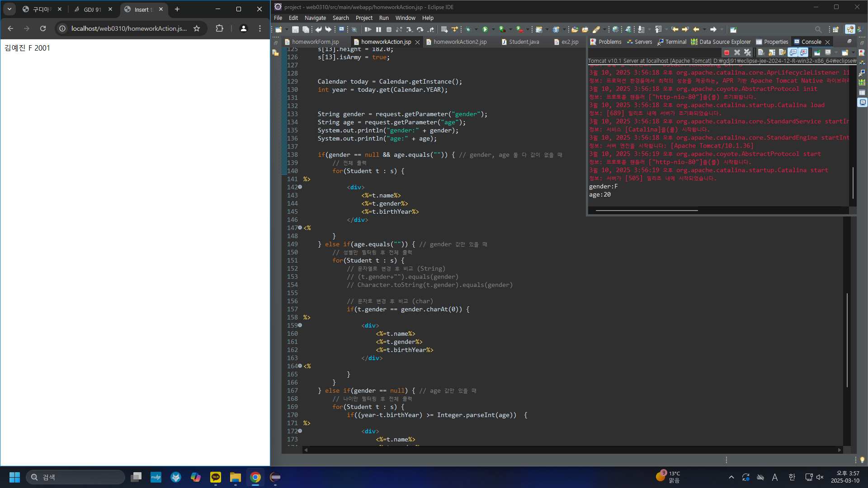868x488 pixels.
Task: Open the New file dropdown arrow
Action: click(287, 29)
